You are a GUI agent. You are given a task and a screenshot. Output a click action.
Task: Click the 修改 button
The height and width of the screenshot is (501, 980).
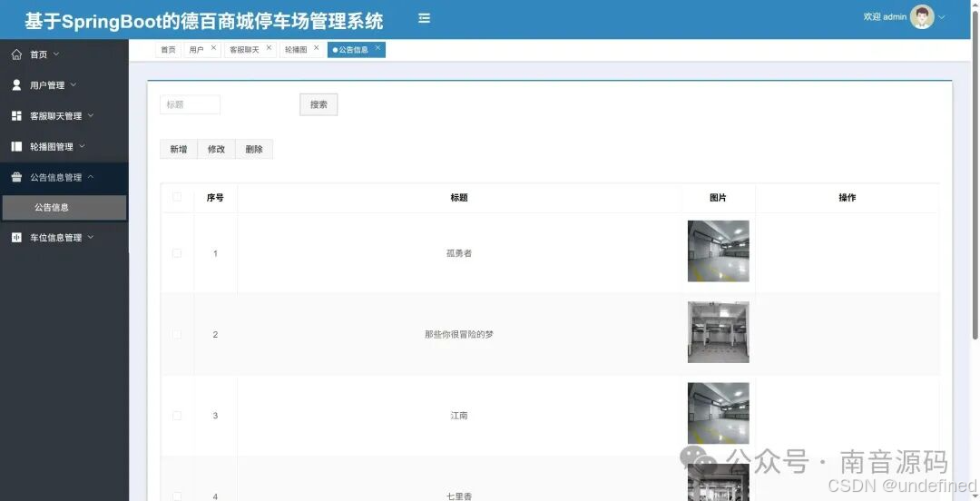pos(216,149)
